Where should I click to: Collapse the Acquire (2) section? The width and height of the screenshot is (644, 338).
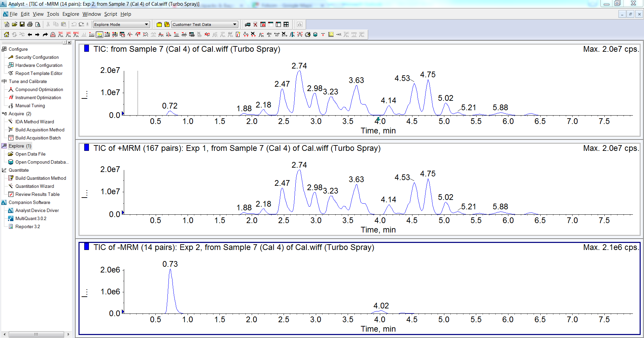4,114
